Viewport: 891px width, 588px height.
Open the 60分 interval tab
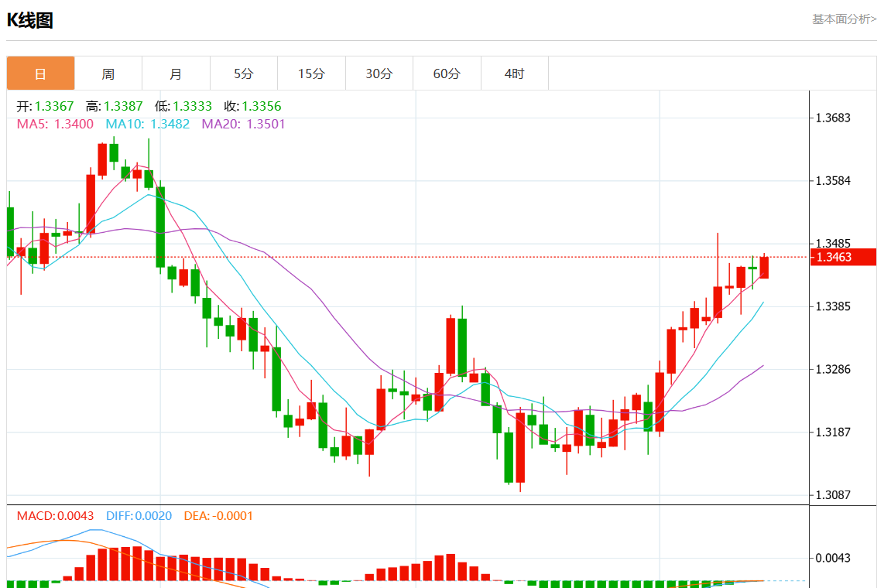point(447,73)
